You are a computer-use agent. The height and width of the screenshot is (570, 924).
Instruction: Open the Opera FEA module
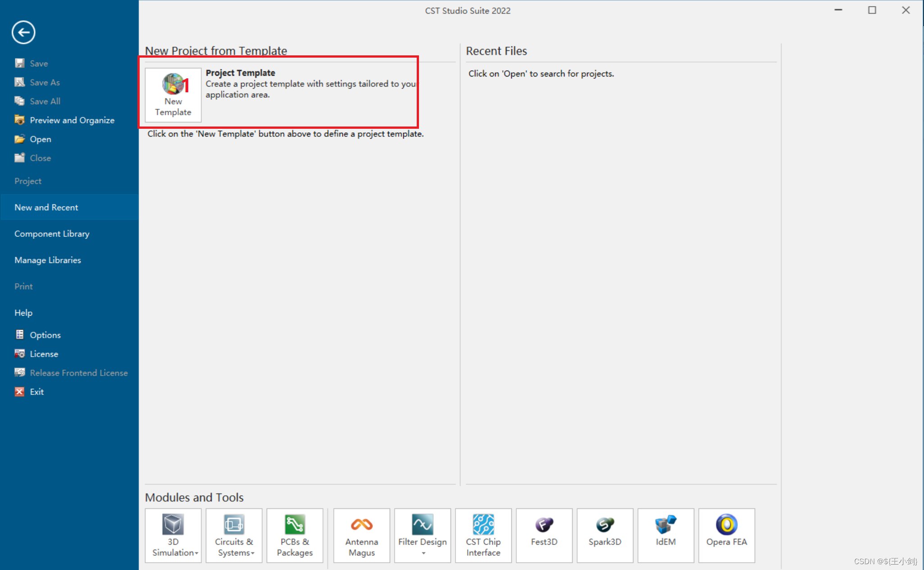(x=726, y=535)
